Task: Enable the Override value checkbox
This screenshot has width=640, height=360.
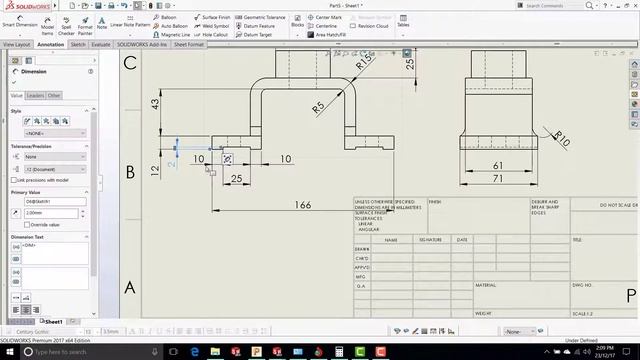Action: coord(27,225)
